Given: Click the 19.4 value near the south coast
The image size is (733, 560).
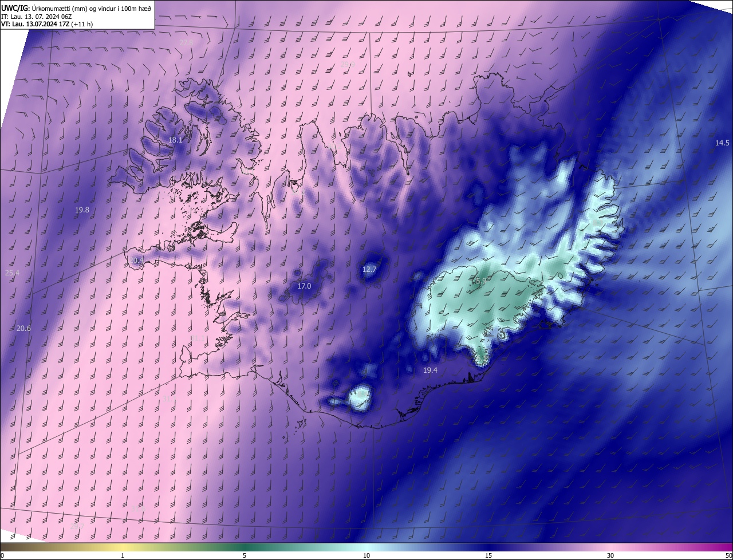Looking at the screenshot, I should 430,370.
